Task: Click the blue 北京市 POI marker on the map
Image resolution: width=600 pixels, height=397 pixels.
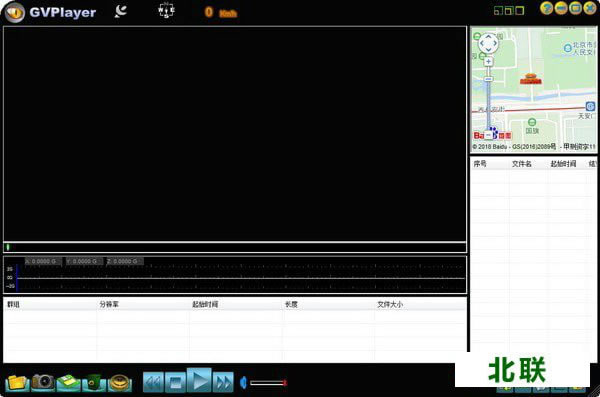Action: [568, 48]
